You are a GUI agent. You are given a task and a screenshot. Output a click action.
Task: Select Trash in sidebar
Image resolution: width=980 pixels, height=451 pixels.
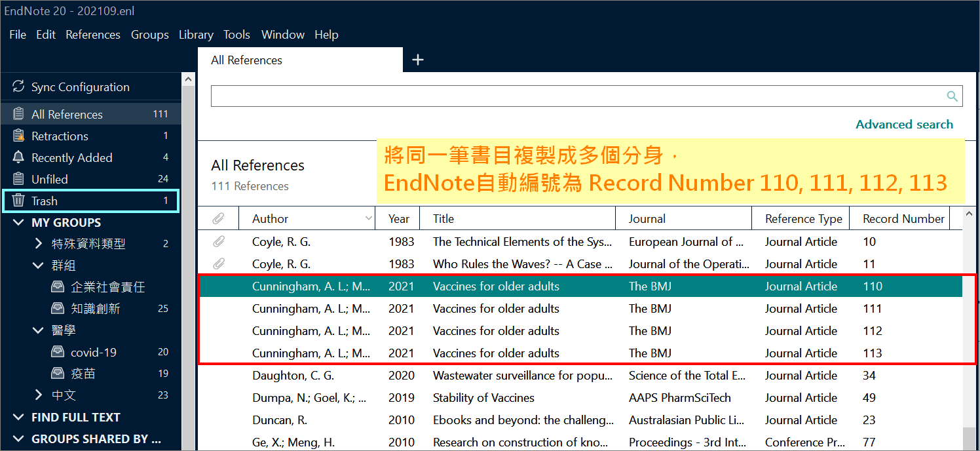tap(91, 201)
